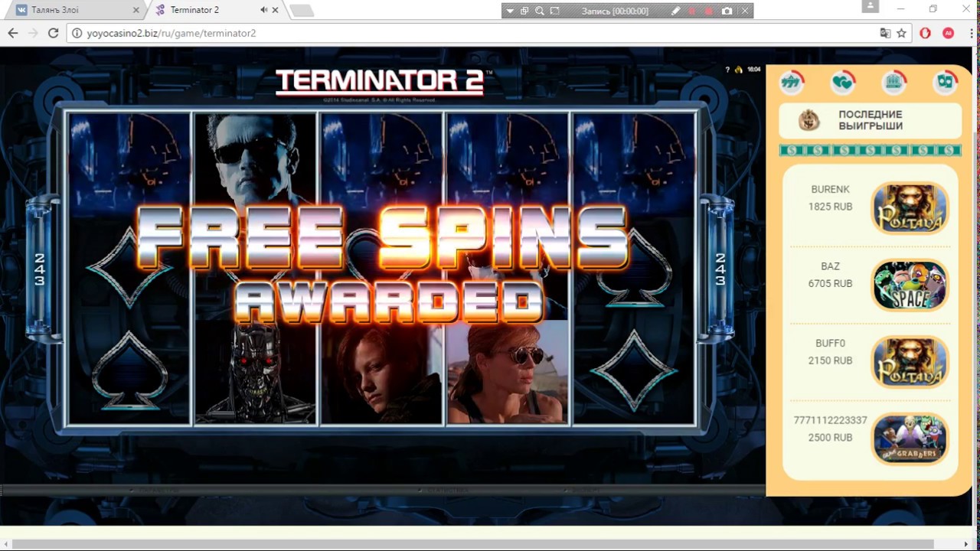Open the Grabbers game thumbnail
This screenshot has width=980, height=551.
pos(910,439)
